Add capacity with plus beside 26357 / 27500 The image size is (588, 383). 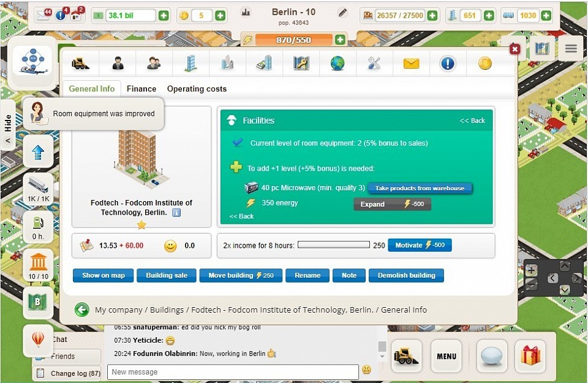click(x=432, y=16)
